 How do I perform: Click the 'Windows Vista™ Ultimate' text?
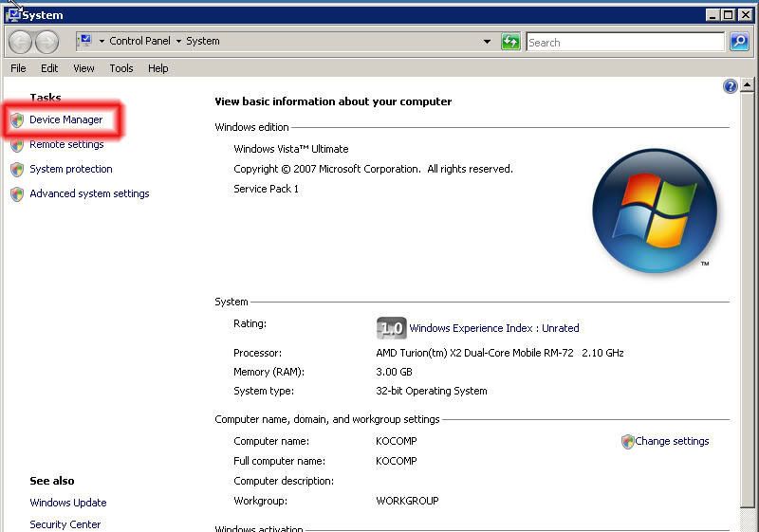pyautogui.click(x=291, y=149)
